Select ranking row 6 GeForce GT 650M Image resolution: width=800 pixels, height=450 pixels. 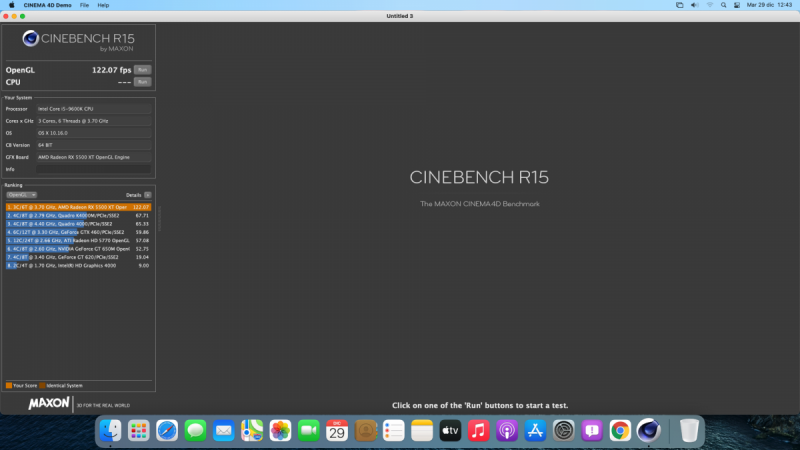click(78, 249)
